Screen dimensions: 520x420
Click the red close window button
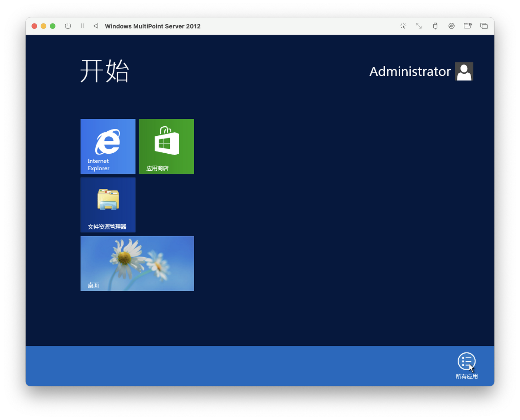point(34,26)
